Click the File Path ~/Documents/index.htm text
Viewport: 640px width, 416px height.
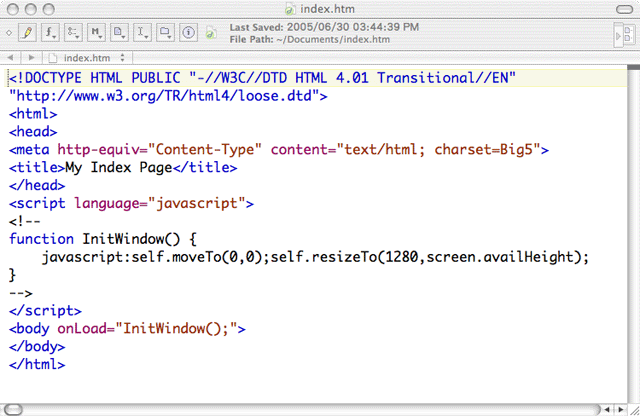(309, 40)
